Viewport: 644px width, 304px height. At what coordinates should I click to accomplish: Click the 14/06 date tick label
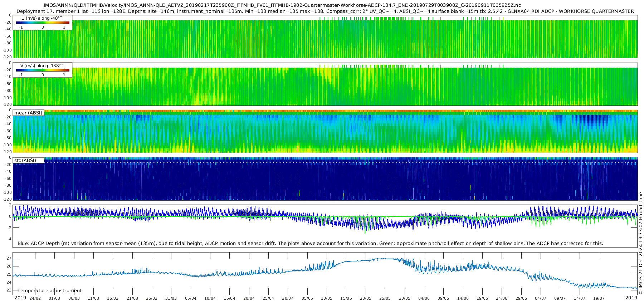click(463, 298)
